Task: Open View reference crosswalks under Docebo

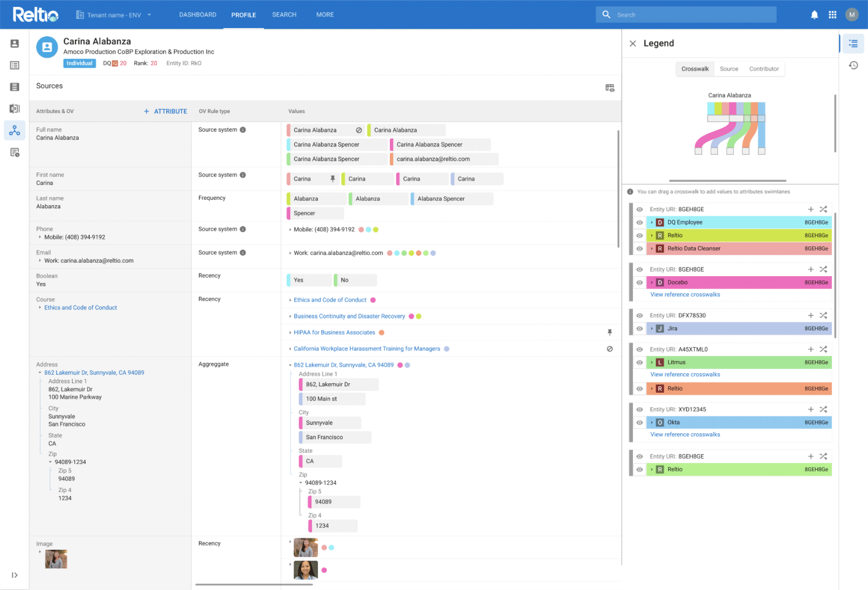Action: [x=685, y=295]
